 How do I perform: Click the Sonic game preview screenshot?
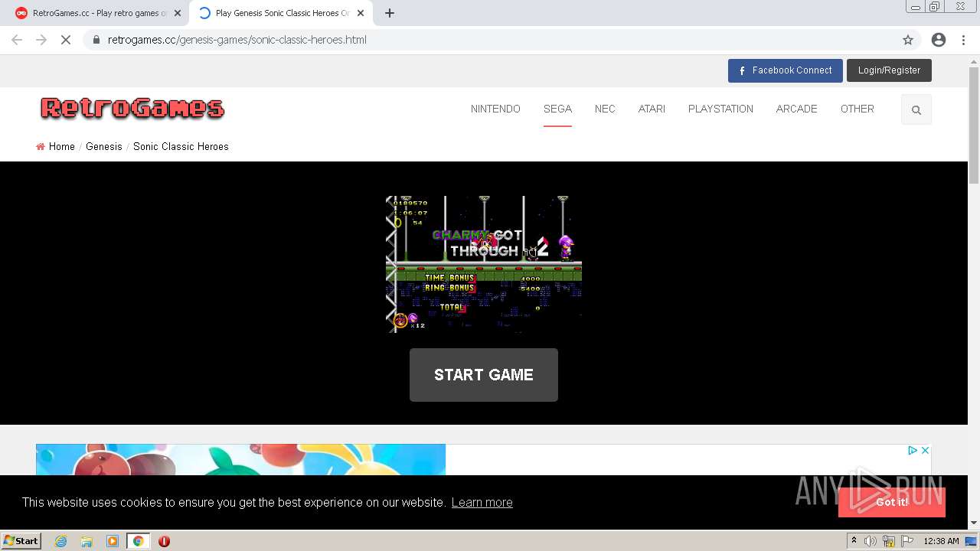(484, 264)
